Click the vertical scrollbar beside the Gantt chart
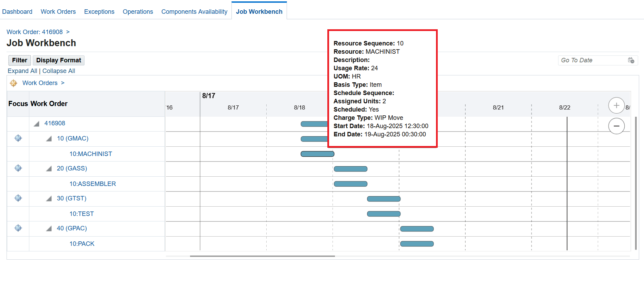 pyautogui.click(x=636, y=183)
